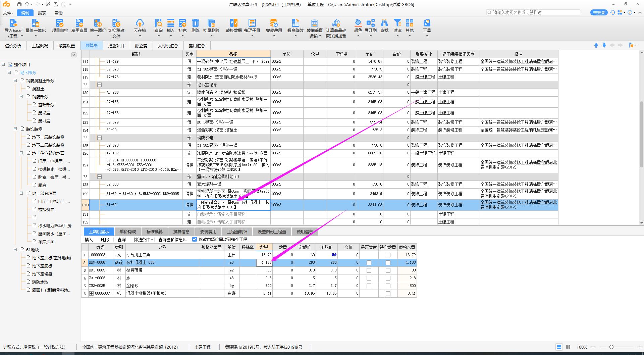Click 插入 in material panel toolbar
The height and width of the screenshot is (355, 644).
tap(89, 240)
